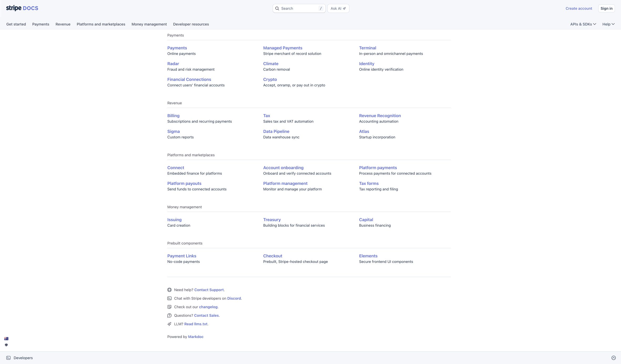
Task: Open the Terminal docs link
Action: coord(368,48)
